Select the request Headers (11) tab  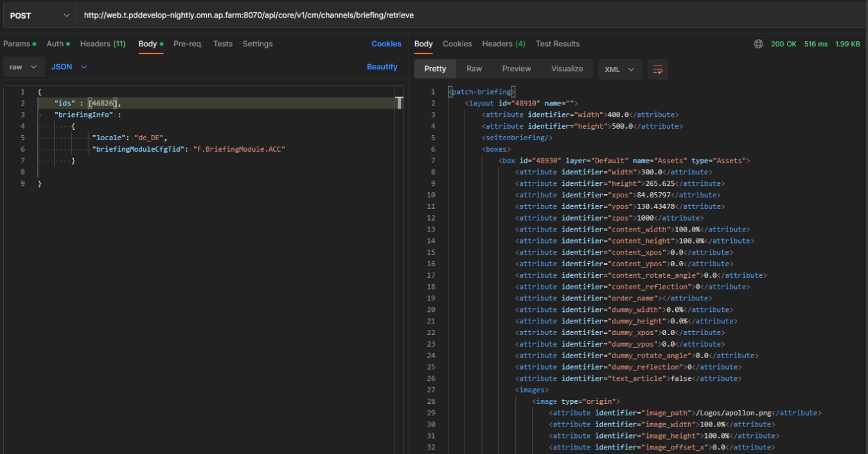(x=103, y=44)
